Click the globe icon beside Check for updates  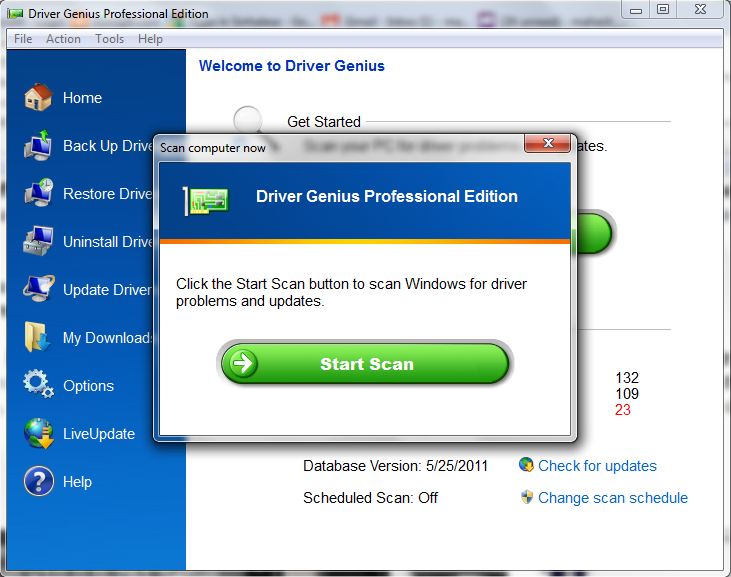[526, 465]
